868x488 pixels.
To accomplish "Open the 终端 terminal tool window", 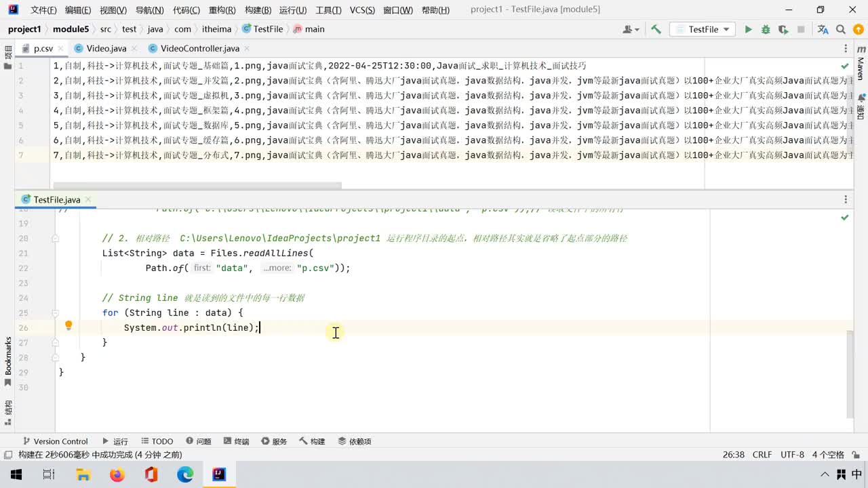I will tap(236, 441).
